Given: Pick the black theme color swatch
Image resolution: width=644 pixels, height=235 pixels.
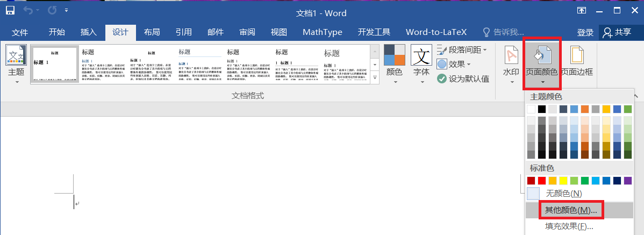Looking at the screenshot, I should coord(542,109).
